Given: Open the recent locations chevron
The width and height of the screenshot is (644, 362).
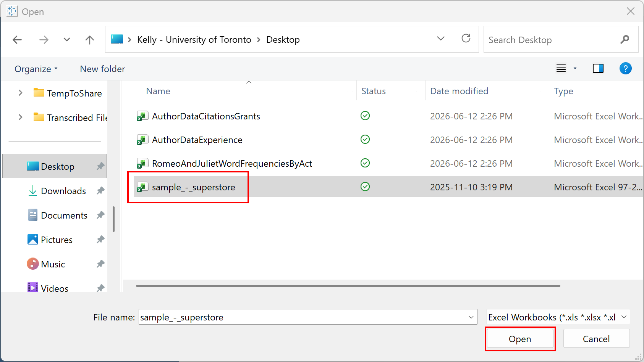Looking at the screenshot, I should pyautogui.click(x=67, y=40).
